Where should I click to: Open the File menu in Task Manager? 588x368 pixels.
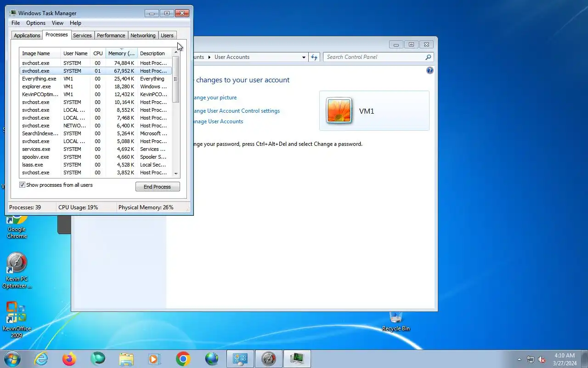coord(16,23)
